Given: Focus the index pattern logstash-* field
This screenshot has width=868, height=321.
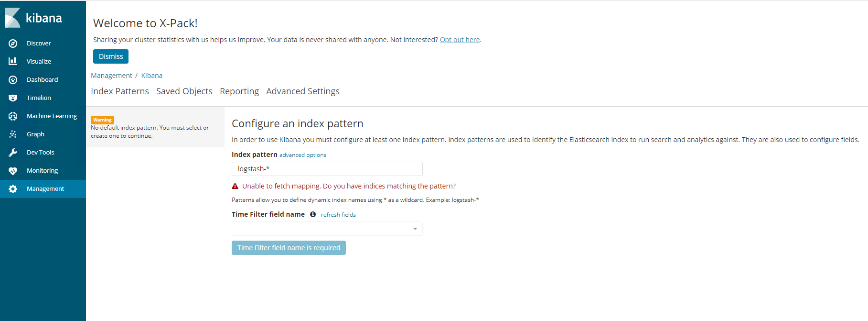Looking at the screenshot, I should pyautogui.click(x=327, y=169).
